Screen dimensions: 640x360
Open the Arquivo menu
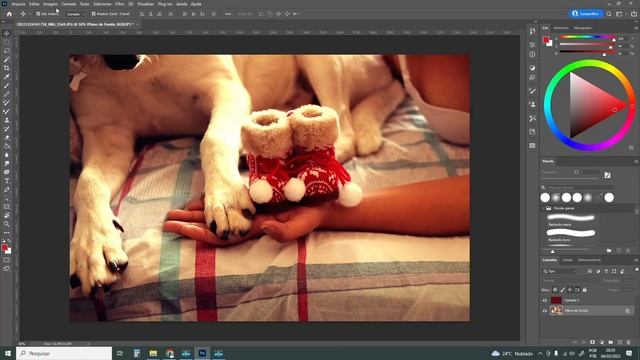click(18, 4)
